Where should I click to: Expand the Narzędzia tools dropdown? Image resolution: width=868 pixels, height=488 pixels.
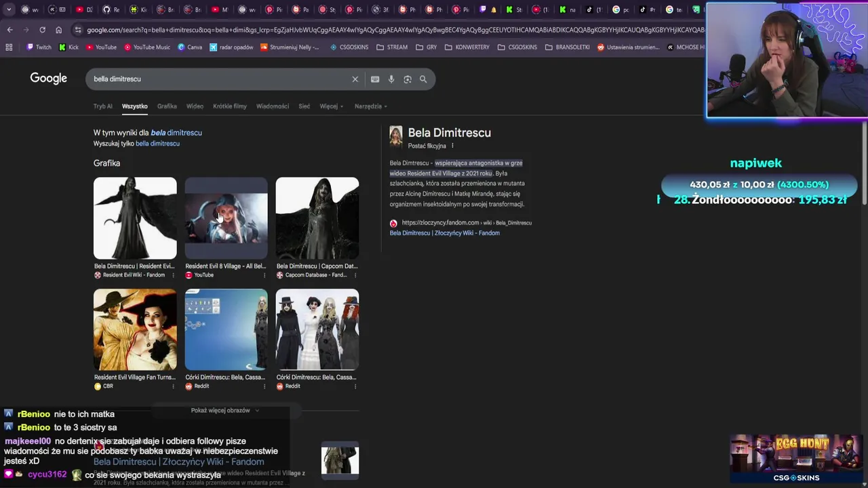pos(370,106)
